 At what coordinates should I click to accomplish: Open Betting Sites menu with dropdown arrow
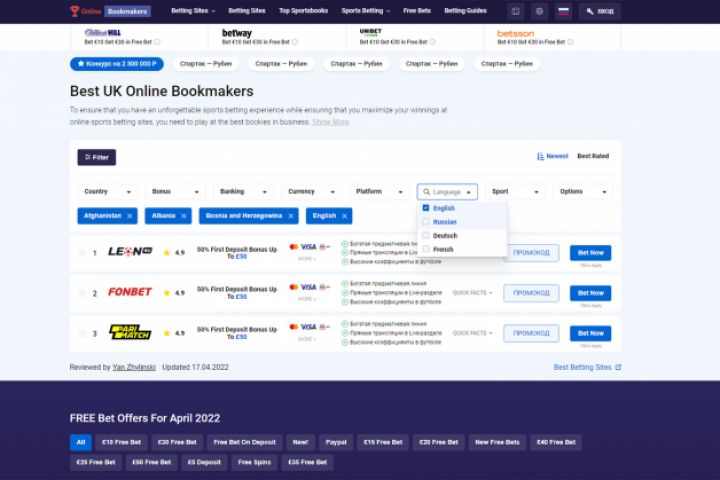click(193, 11)
